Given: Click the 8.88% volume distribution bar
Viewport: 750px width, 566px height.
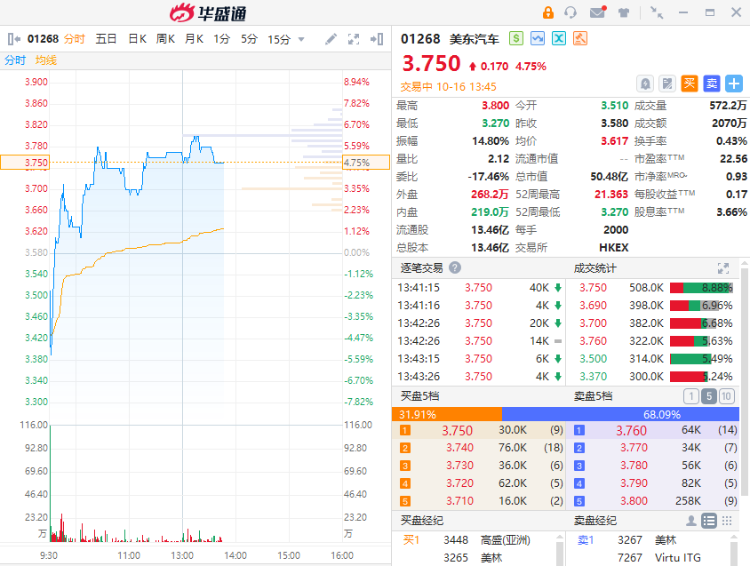Looking at the screenshot, I should point(701,288).
